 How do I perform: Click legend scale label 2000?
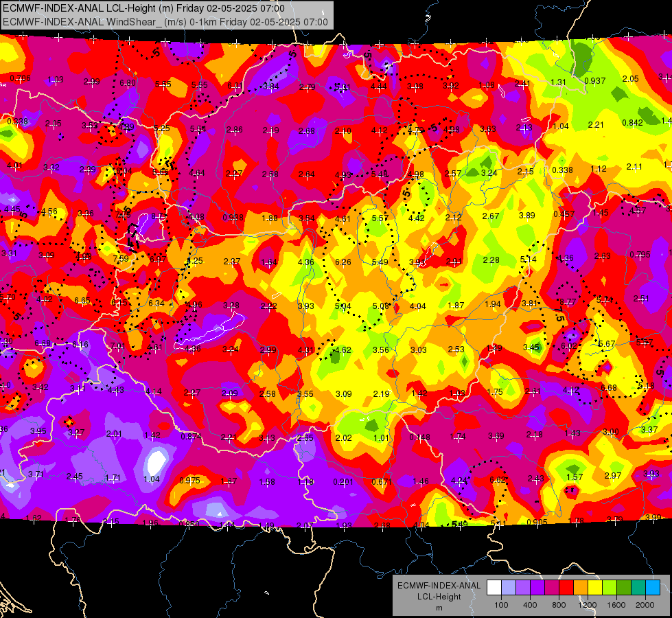pyautogui.click(x=645, y=605)
